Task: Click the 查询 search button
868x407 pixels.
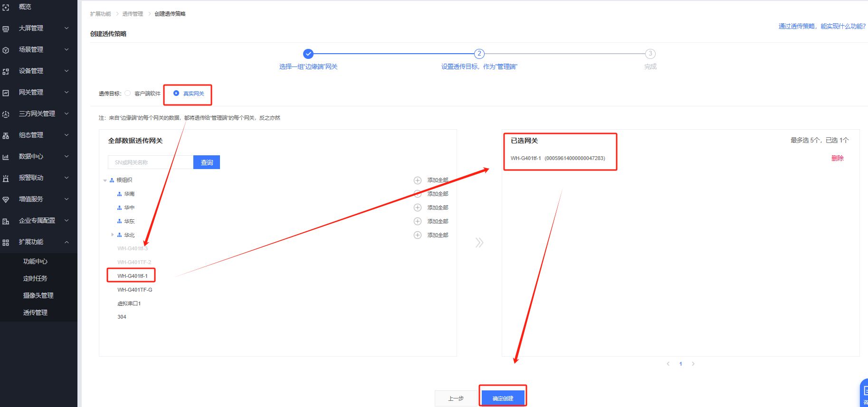Action: point(207,162)
